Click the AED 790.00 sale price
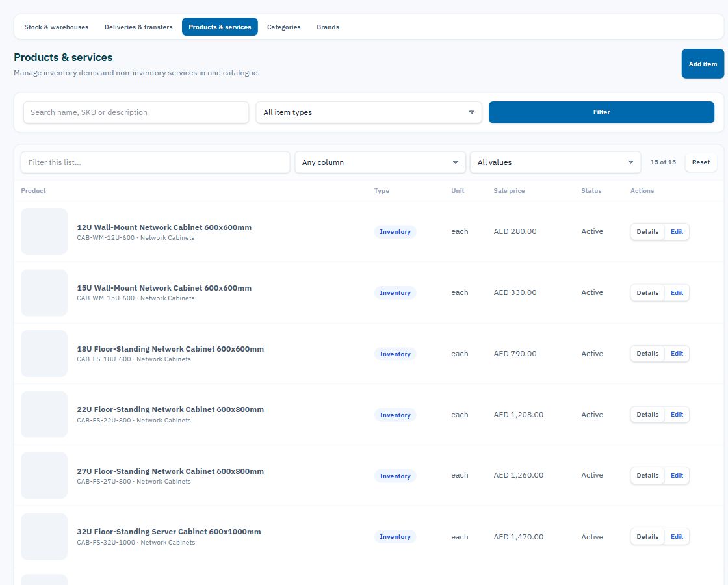728x585 pixels. coord(515,354)
